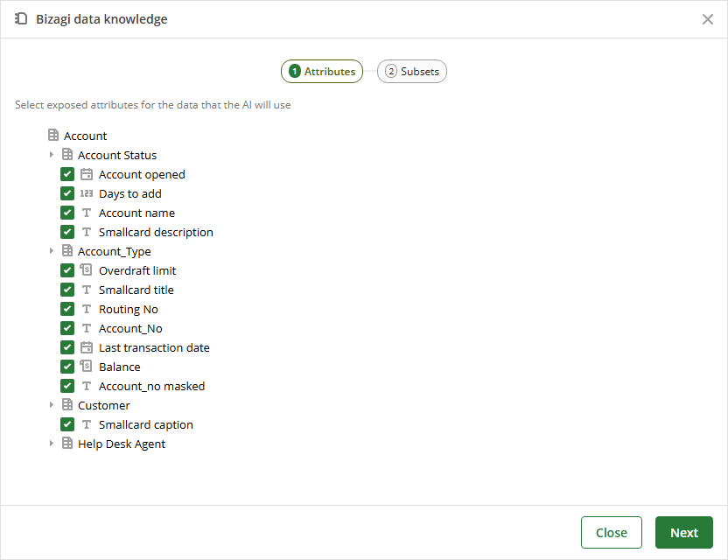728x560 pixels.
Task: Toggle the Account_no masked checkbox
Action: click(67, 386)
